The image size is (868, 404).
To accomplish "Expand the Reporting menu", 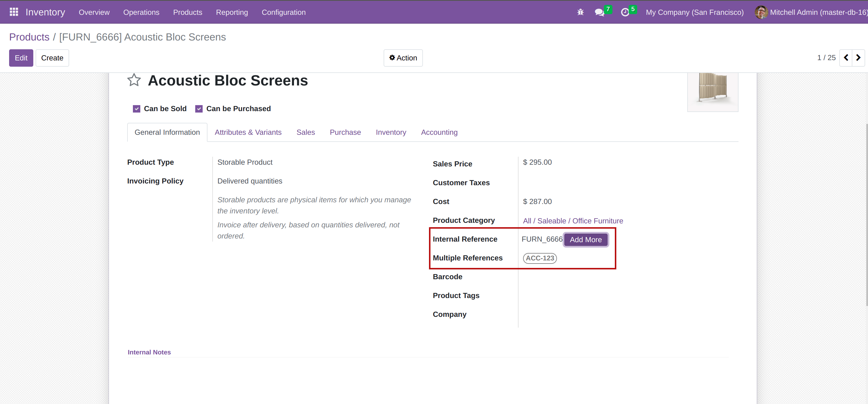I will pos(232,12).
